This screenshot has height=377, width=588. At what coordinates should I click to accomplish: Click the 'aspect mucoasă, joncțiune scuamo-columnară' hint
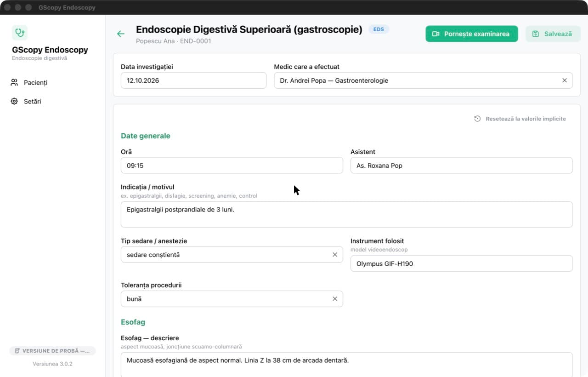pos(181,347)
